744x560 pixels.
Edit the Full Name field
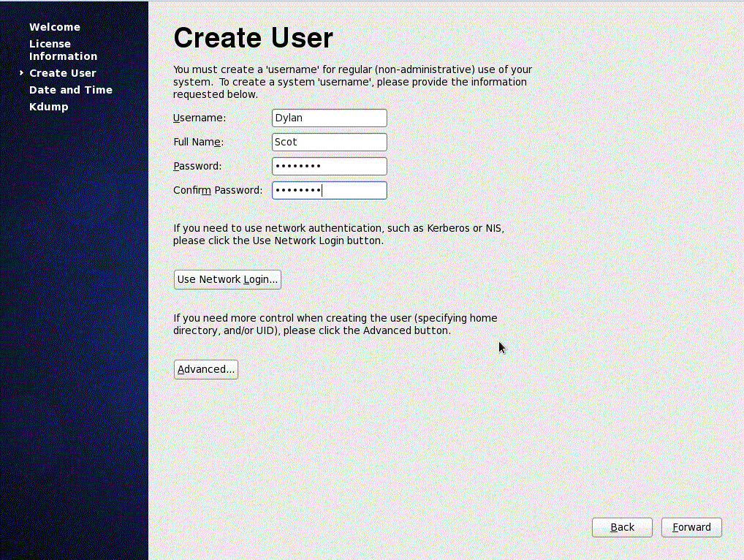[x=329, y=142]
